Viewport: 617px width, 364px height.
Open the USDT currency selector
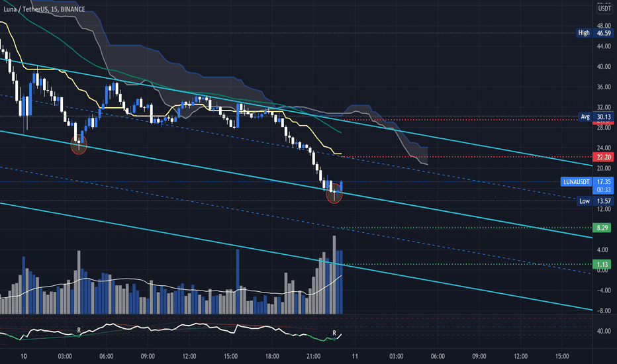[x=604, y=8]
